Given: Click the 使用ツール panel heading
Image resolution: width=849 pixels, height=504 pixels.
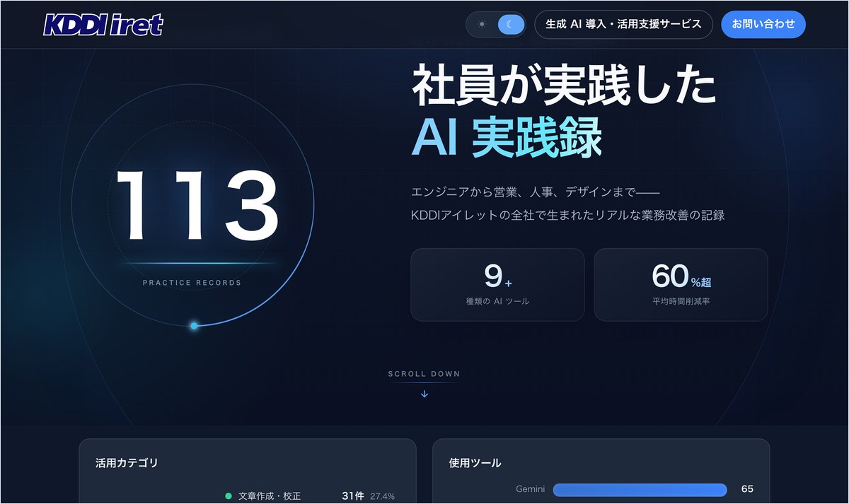Looking at the screenshot, I should pos(475,463).
